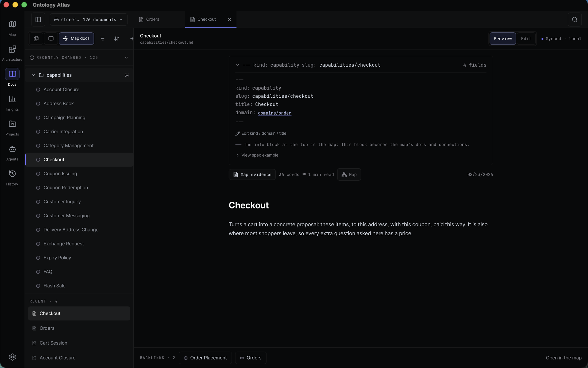Open Carrier Integration document

pos(79,132)
